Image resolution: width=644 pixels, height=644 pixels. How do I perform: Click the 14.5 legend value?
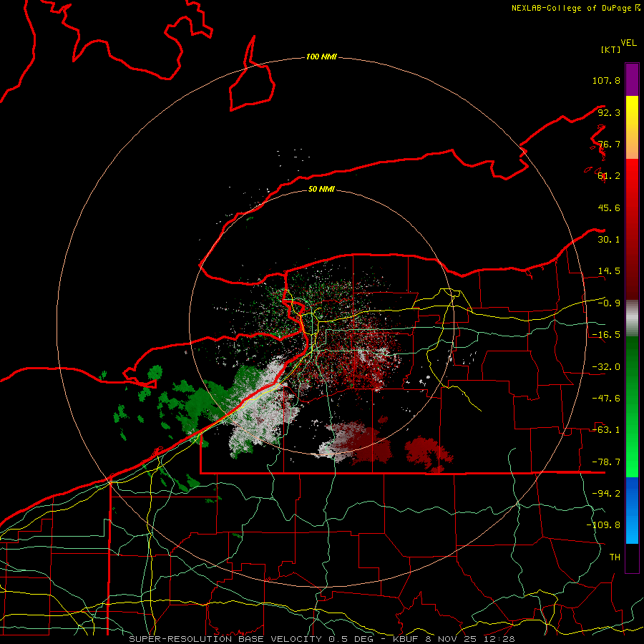(609, 271)
